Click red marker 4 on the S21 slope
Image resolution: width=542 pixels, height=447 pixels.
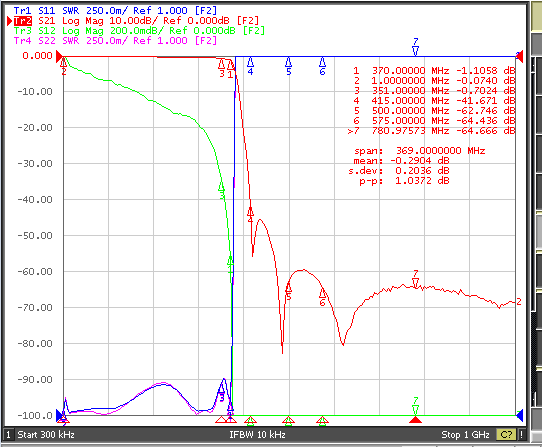click(x=250, y=214)
